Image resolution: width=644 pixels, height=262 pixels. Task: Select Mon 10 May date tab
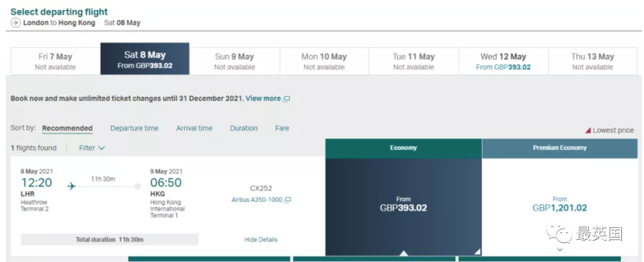click(x=324, y=61)
